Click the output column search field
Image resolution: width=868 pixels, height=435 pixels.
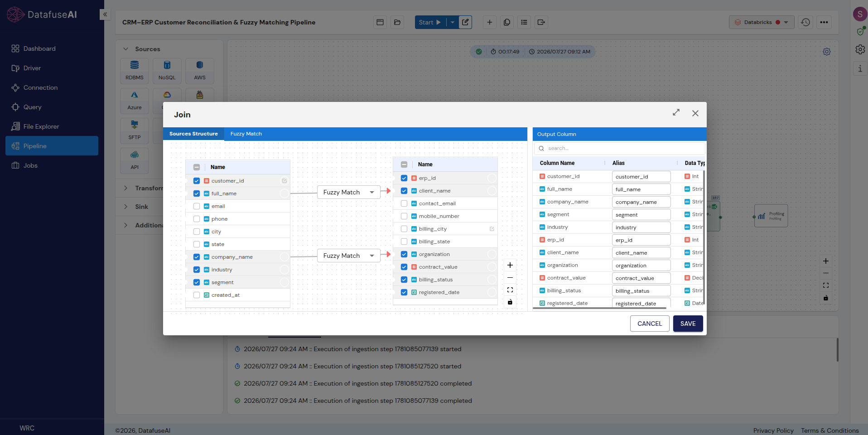pyautogui.click(x=620, y=148)
